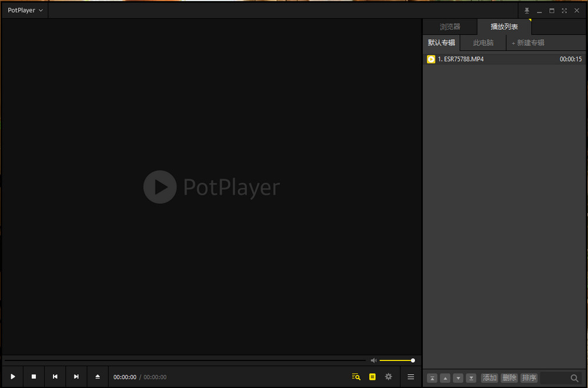Adjust the yellow volume slider
This screenshot has width=588, height=388.
pos(397,360)
